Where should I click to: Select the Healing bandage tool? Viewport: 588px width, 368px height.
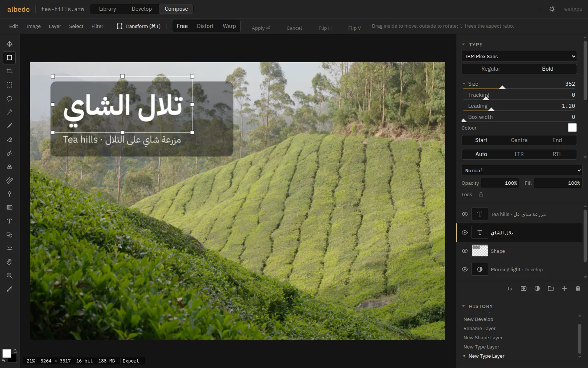(10, 180)
